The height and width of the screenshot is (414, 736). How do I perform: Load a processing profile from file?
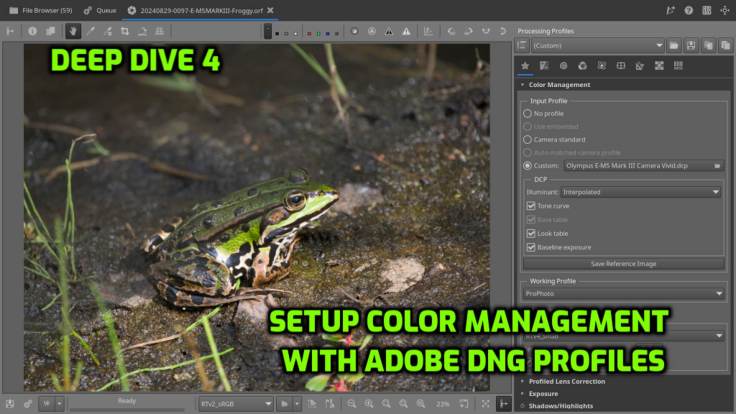(674, 45)
